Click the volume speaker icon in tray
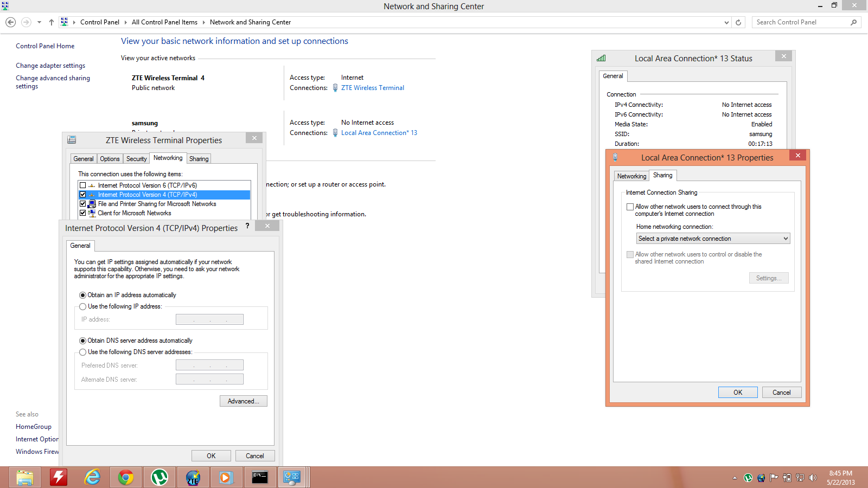 813,478
